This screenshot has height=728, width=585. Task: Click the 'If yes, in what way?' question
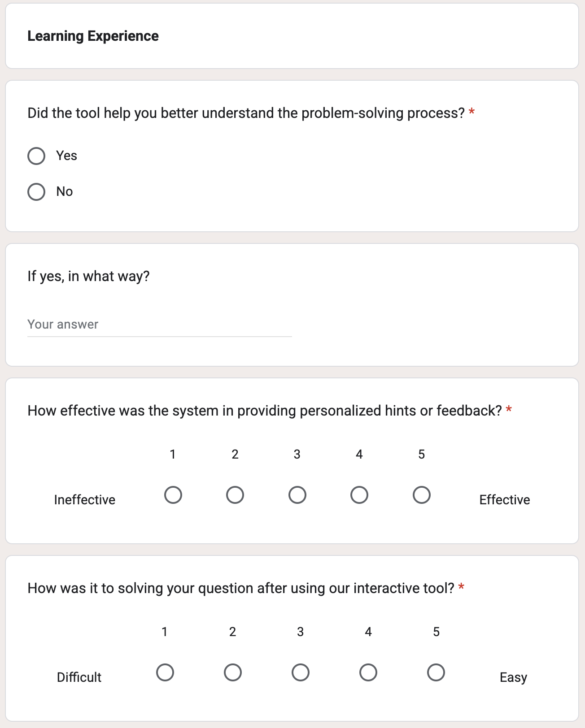pyautogui.click(x=88, y=276)
